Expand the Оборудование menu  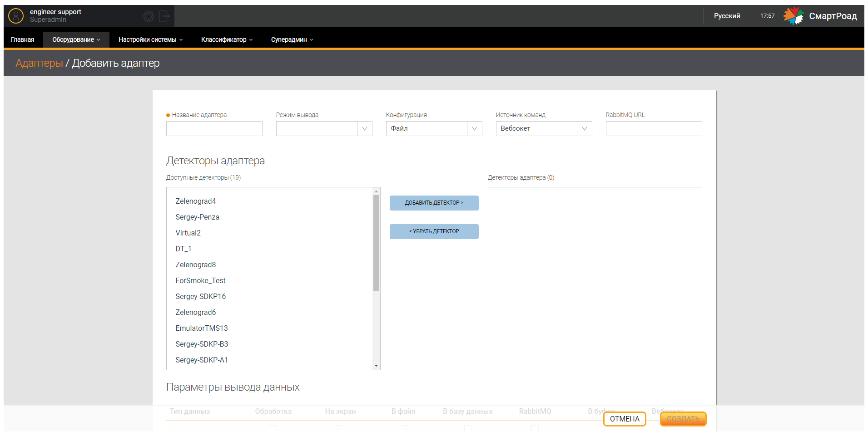(76, 39)
